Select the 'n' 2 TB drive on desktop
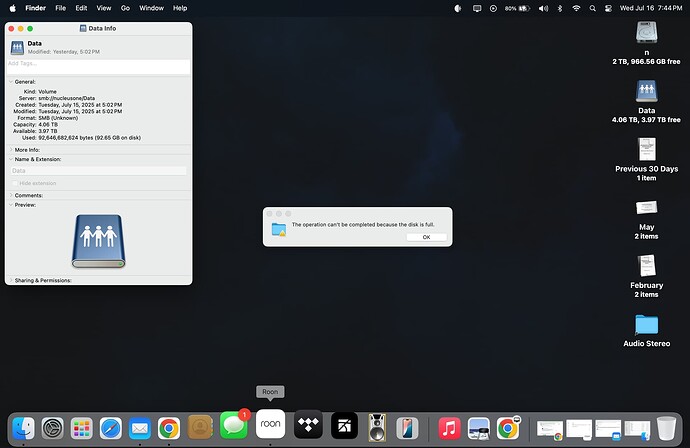 point(646,33)
